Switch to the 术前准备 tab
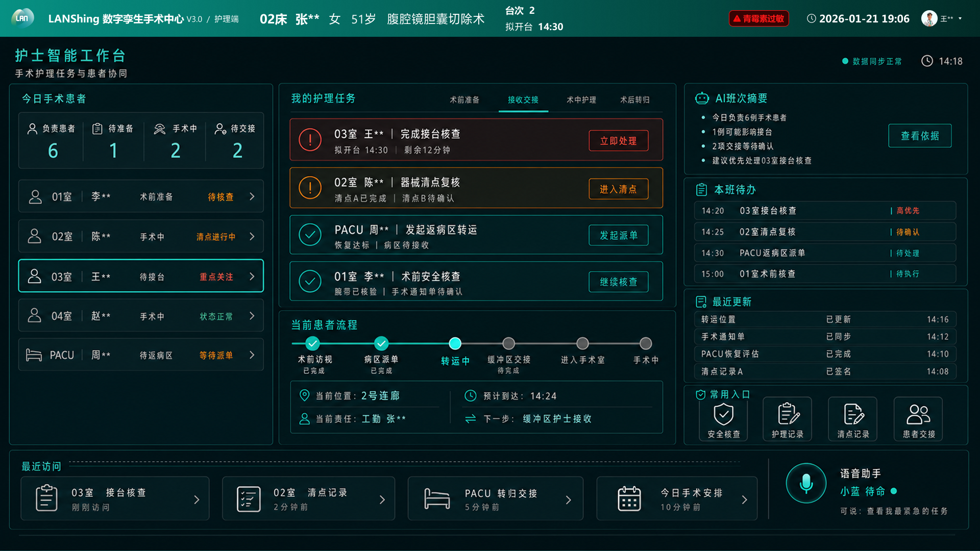The image size is (980, 551). point(464,100)
